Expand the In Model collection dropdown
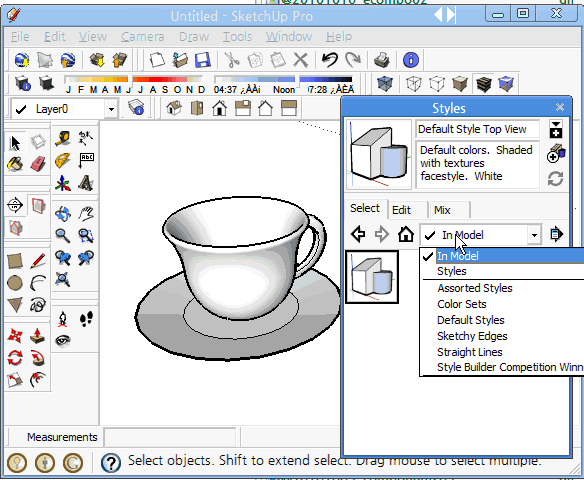This screenshot has height=480, width=584. click(534, 235)
